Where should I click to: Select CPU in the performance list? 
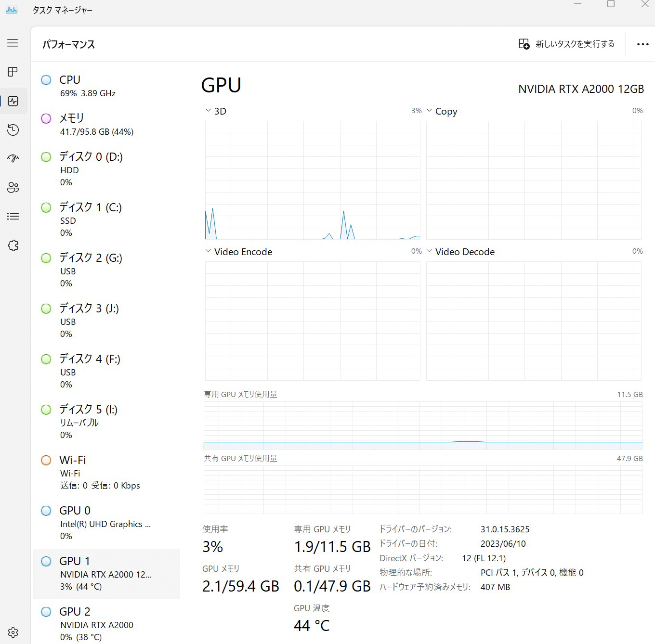106,86
